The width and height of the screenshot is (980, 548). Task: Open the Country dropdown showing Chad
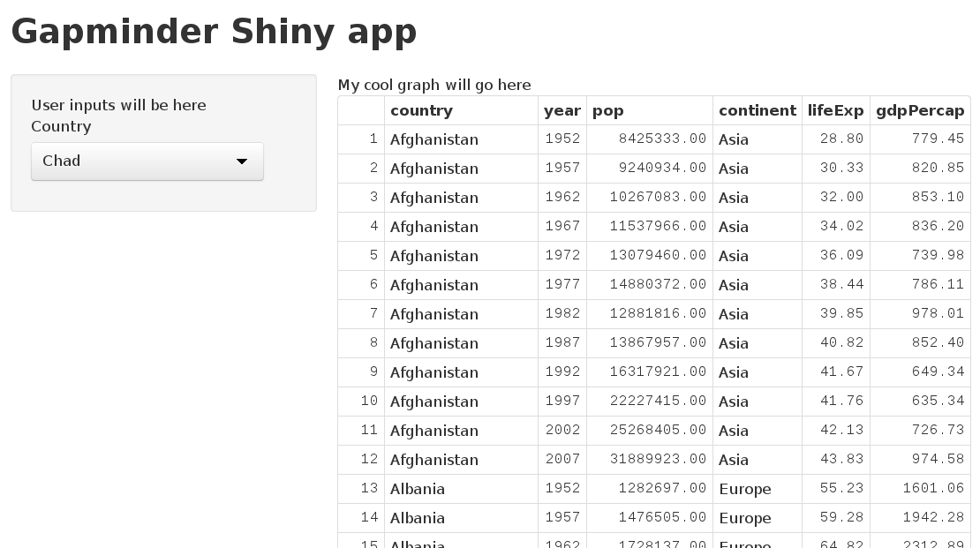pyautogui.click(x=147, y=161)
